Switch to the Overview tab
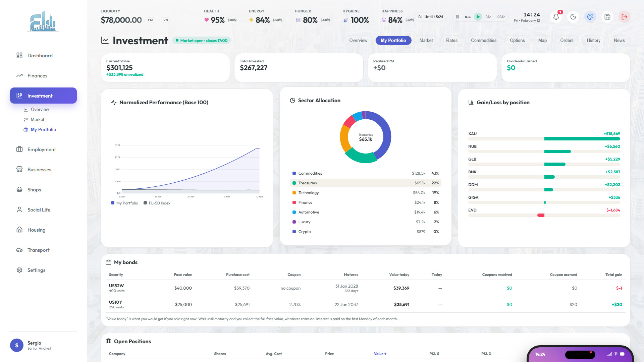Viewport: 644px width, 362px height. click(358, 41)
